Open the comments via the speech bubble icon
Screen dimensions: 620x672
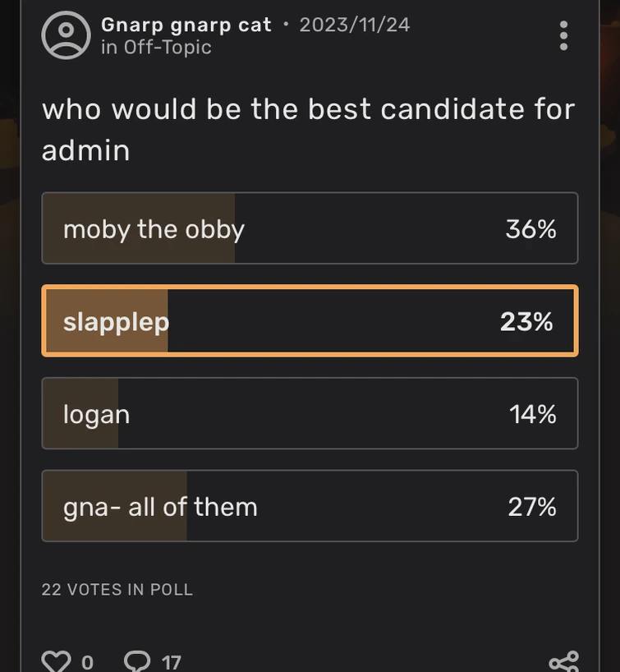[x=138, y=659]
